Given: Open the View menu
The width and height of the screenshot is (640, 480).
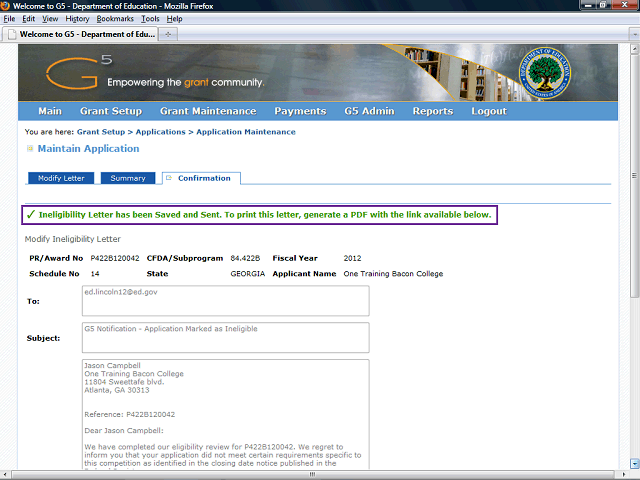Looking at the screenshot, I should click(x=50, y=19).
